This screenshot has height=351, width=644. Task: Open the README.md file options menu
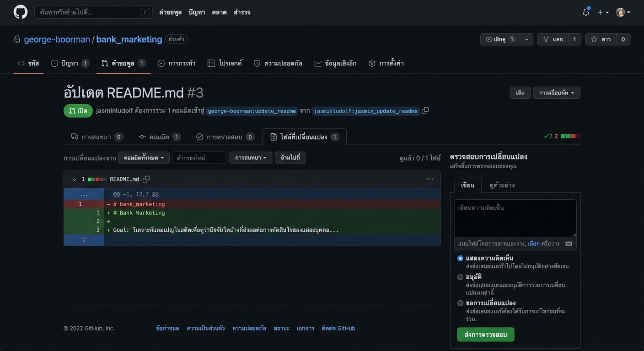[429, 179]
